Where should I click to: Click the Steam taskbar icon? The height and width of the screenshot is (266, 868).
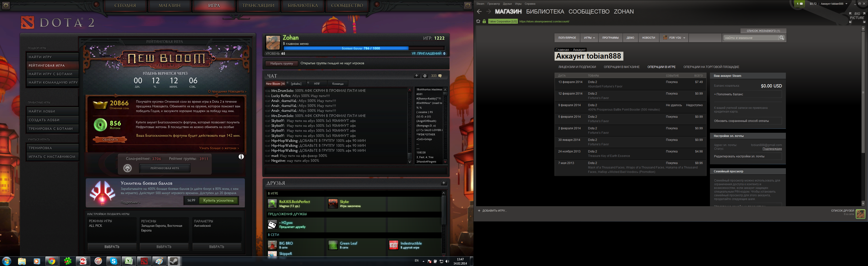coord(174,261)
